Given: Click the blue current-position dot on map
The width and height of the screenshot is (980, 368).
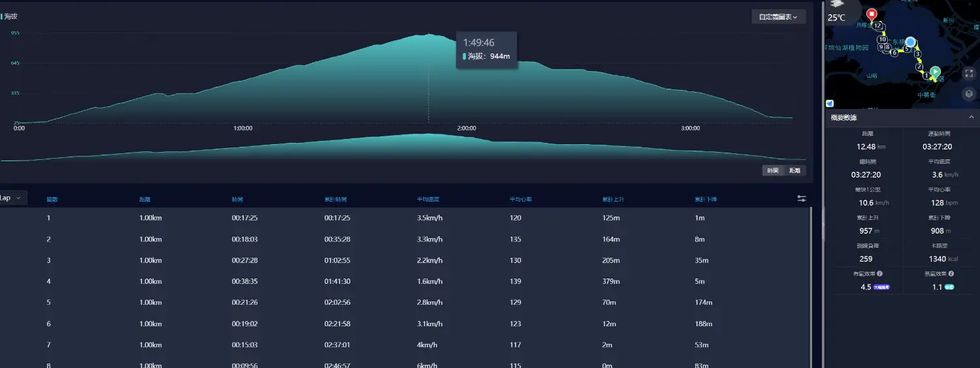Looking at the screenshot, I should (x=910, y=42).
